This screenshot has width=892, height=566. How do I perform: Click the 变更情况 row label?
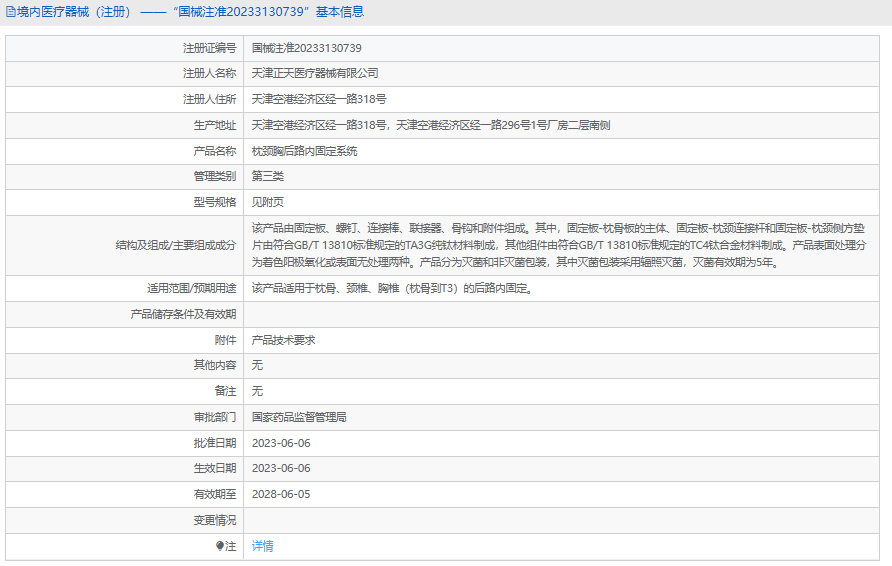click(214, 520)
